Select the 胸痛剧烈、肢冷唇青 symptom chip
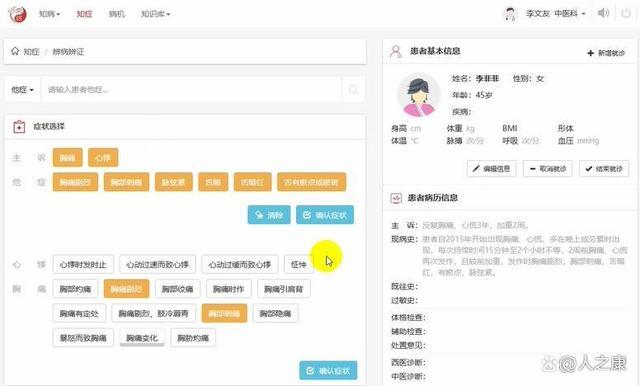The image size is (640, 386). pyautogui.click(x=153, y=313)
